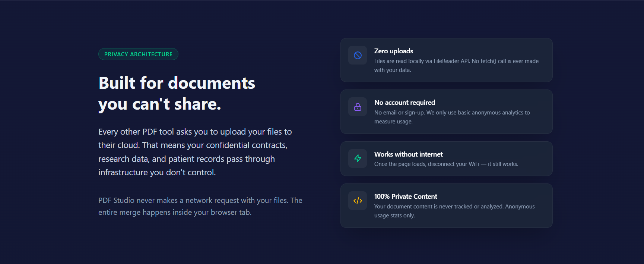The image size is (644, 264).
Task: Click the purple lock icon beside No account required
Action: tap(358, 107)
